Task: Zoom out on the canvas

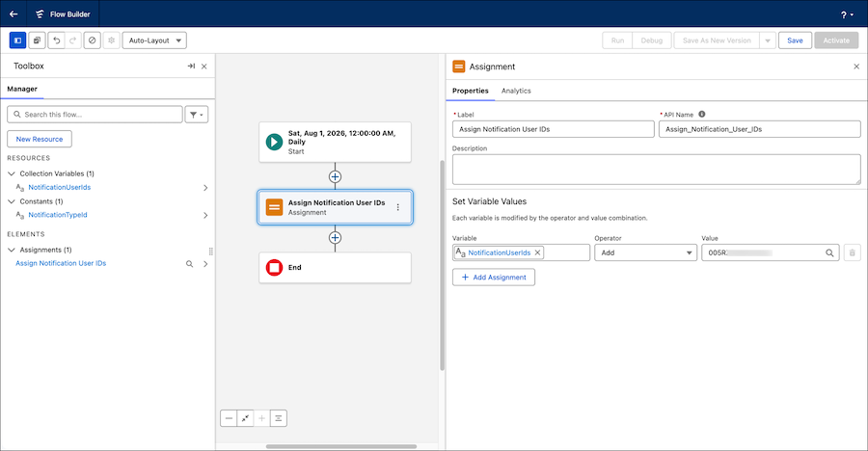Action: click(229, 418)
